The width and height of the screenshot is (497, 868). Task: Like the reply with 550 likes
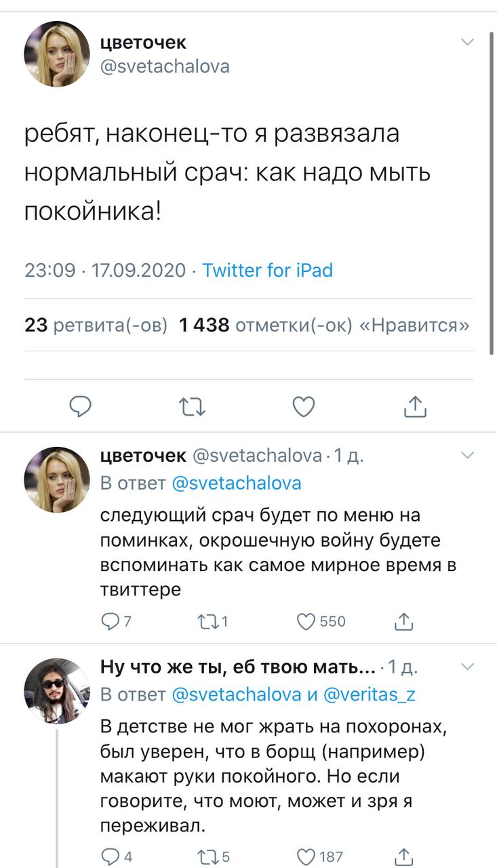308,621
